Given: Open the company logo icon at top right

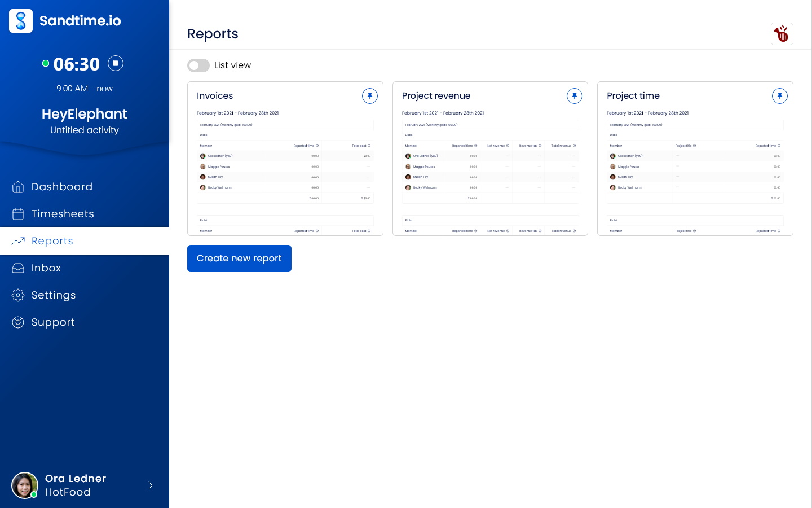Looking at the screenshot, I should (782, 34).
